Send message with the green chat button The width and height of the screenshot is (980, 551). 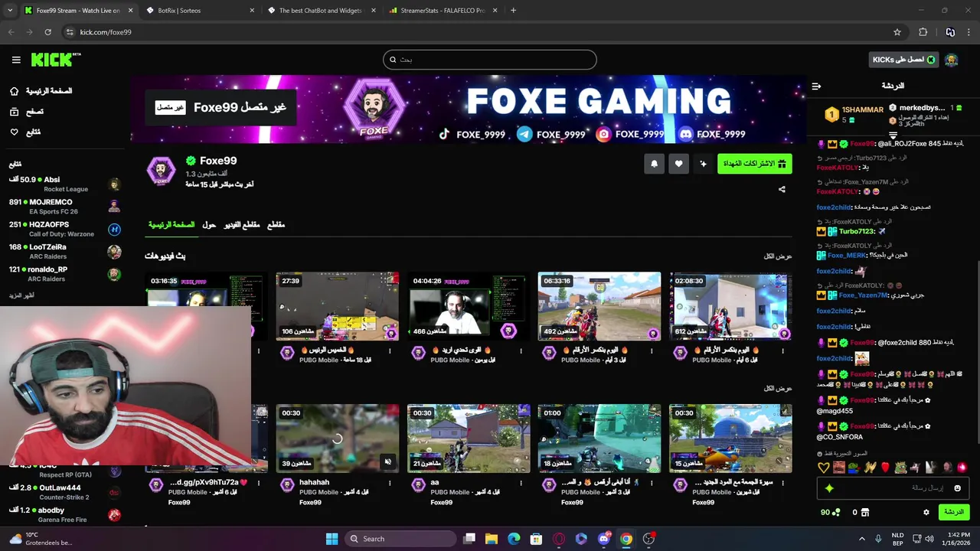954,512
